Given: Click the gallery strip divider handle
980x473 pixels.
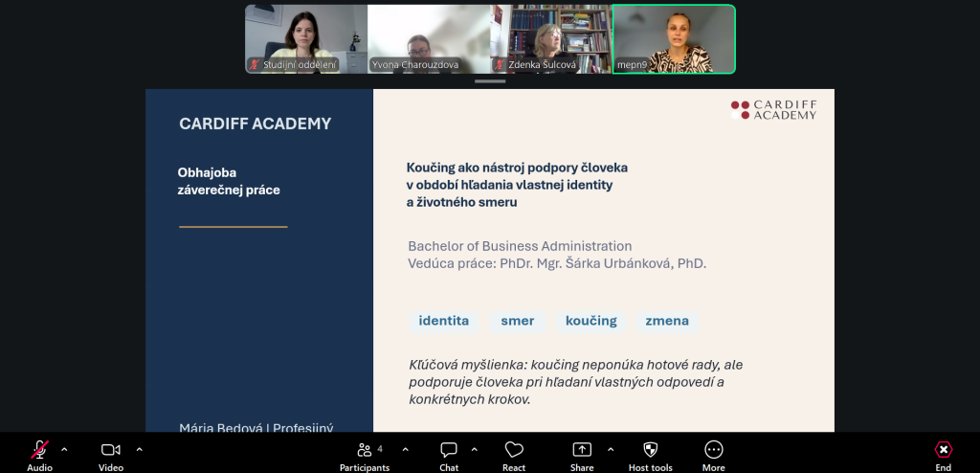Looking at the screenshot, I should pos(490,81).
